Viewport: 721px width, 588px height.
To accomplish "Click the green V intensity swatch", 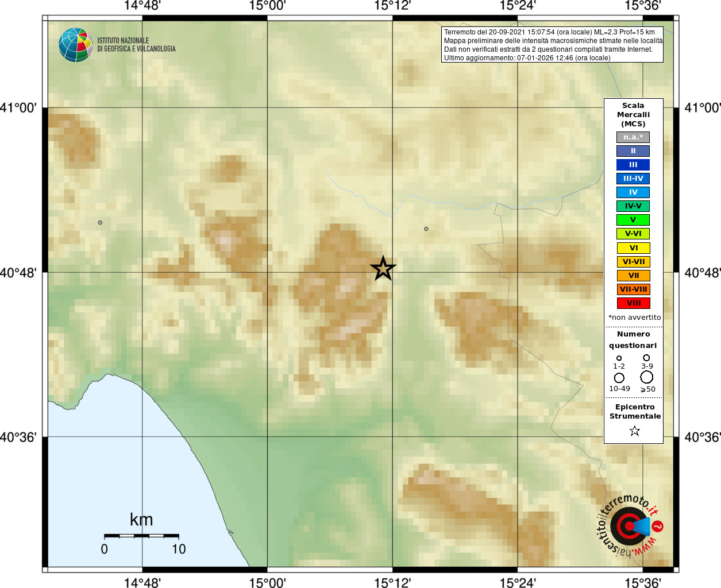I will (633, 220).
